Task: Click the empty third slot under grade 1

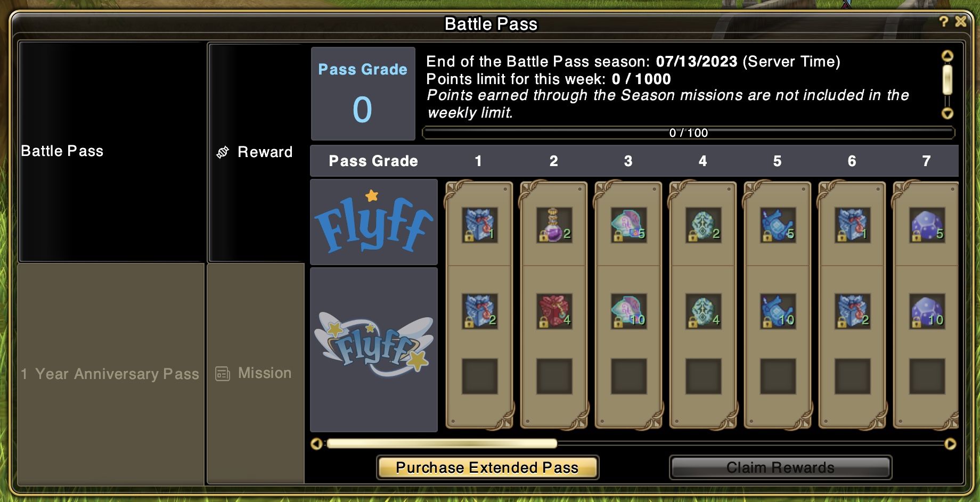Action: 480,376
